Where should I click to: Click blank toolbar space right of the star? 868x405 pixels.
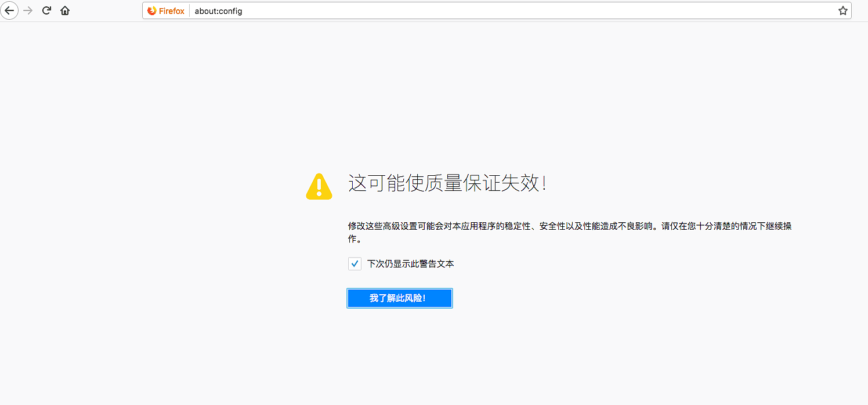pyautogui.click(x=859, y=10)
